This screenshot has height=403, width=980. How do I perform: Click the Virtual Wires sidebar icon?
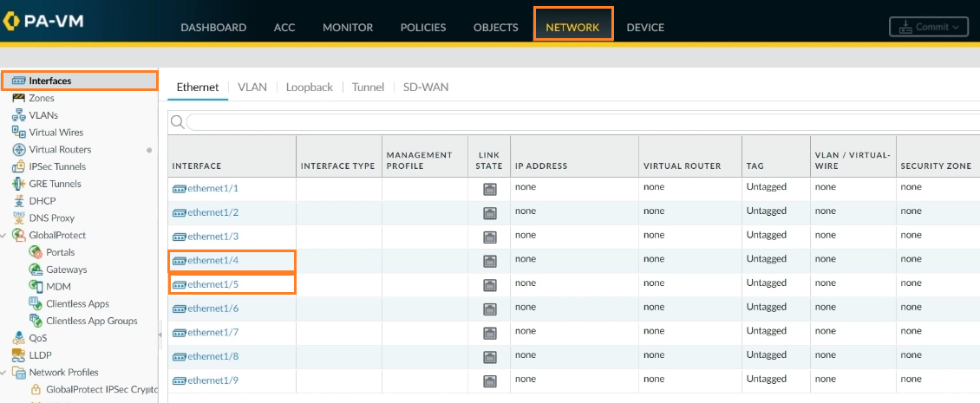point(19,132)
